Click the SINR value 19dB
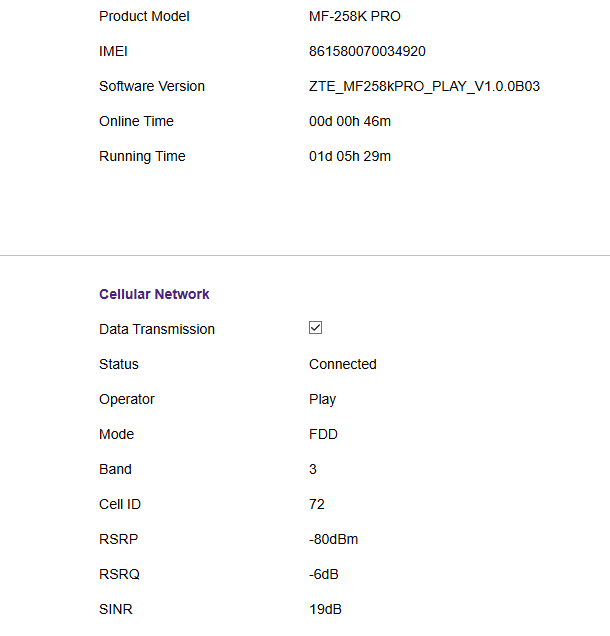This screenshot has height=636, width=610. (325, 609)
